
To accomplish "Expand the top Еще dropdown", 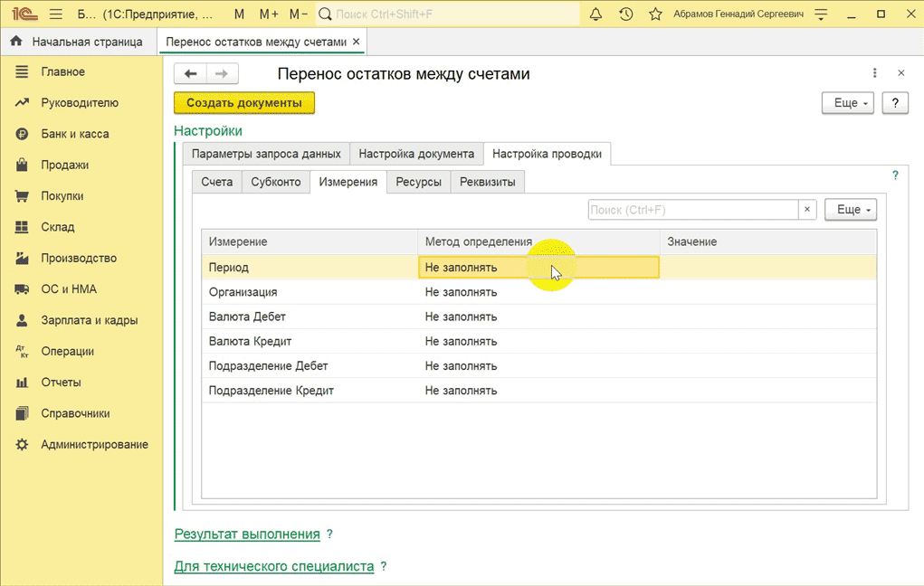I will [847, 103].
